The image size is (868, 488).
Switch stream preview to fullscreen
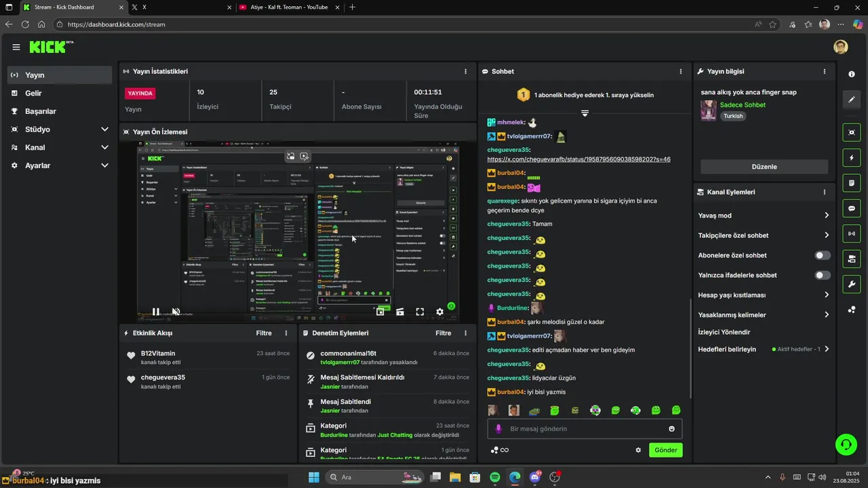point(420,312)
